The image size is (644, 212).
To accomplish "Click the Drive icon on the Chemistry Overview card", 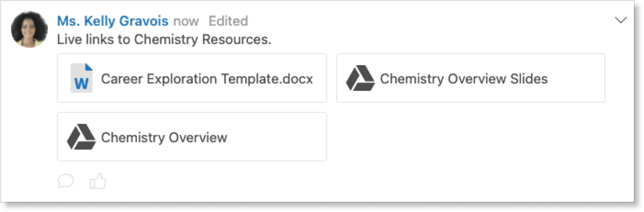I will (x=81, y=137).
